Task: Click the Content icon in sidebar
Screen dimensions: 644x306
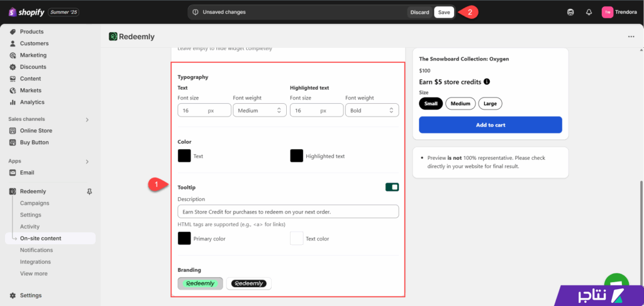Action: tap(13, 79)
